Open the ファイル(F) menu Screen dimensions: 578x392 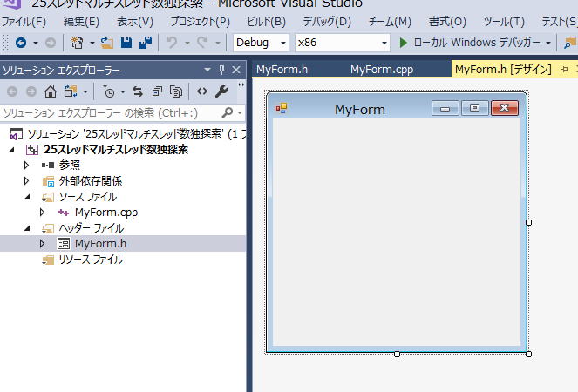24,22
